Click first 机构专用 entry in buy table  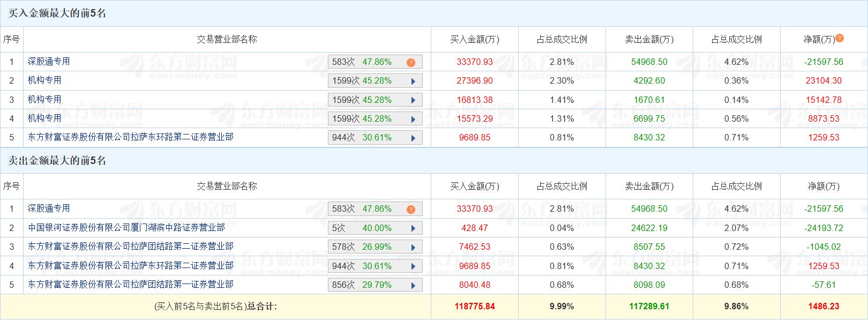tap(44, 80)
